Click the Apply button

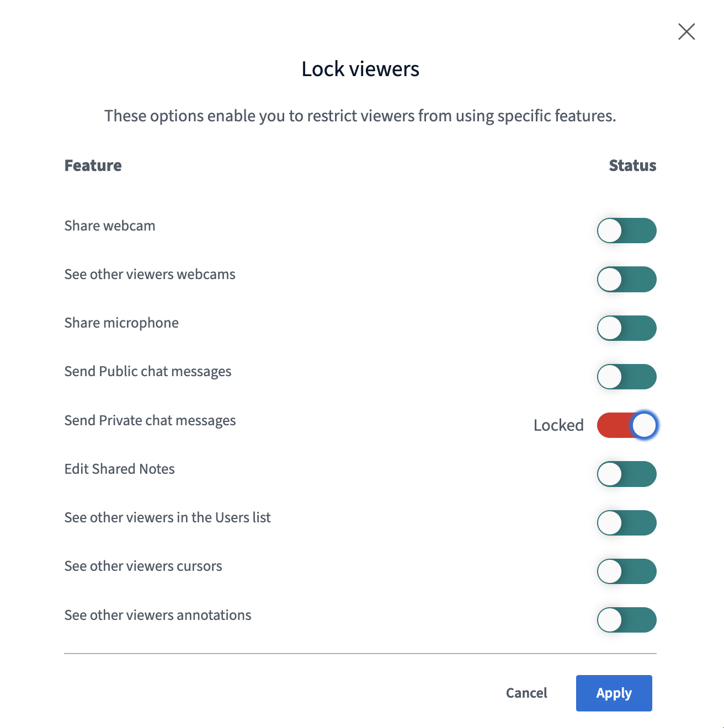614,693
